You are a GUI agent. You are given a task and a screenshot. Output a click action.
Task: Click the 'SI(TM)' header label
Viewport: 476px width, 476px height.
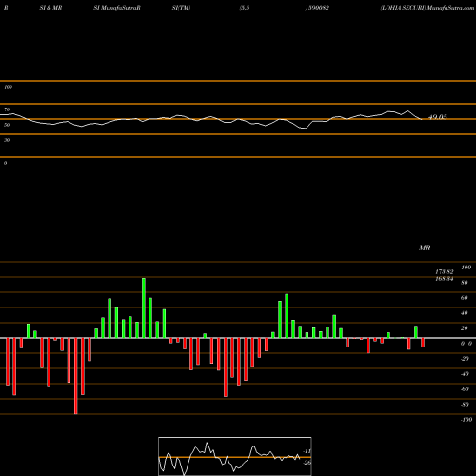click(x=181, y=8)
